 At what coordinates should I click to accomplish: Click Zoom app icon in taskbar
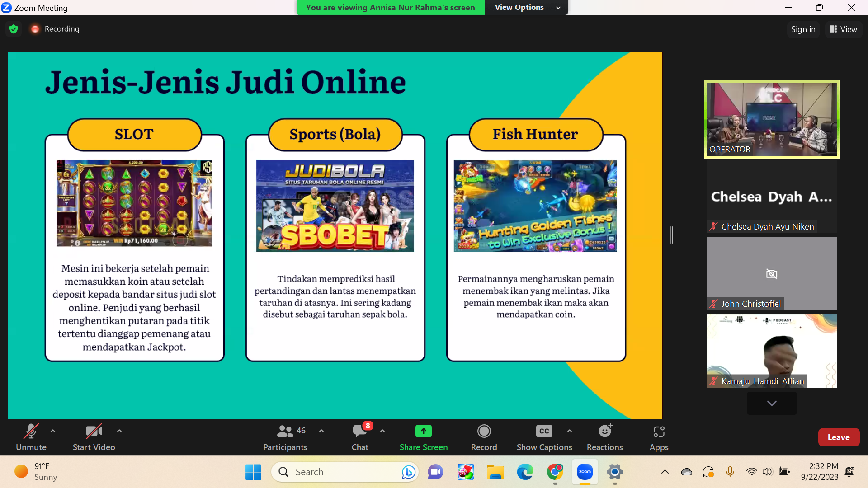pos(585,472)
